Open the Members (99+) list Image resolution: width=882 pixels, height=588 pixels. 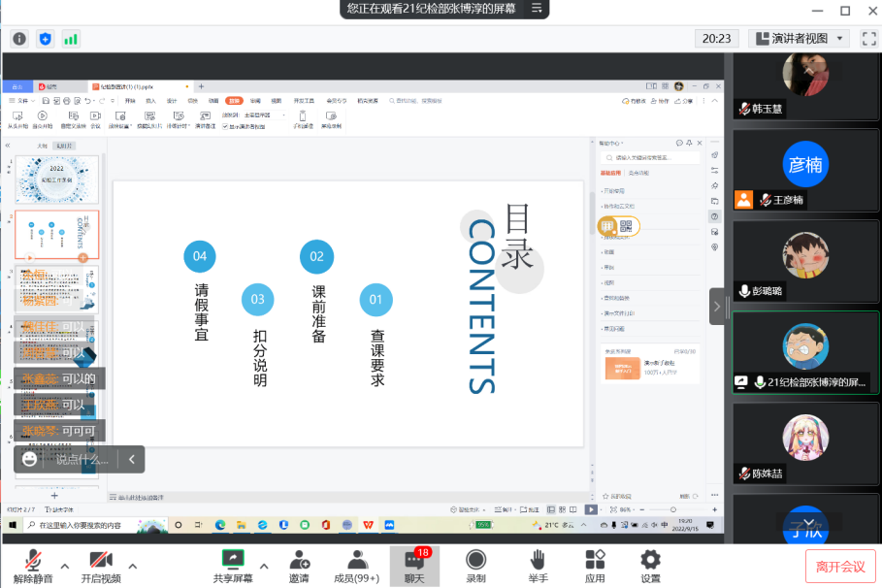(357, 566)
